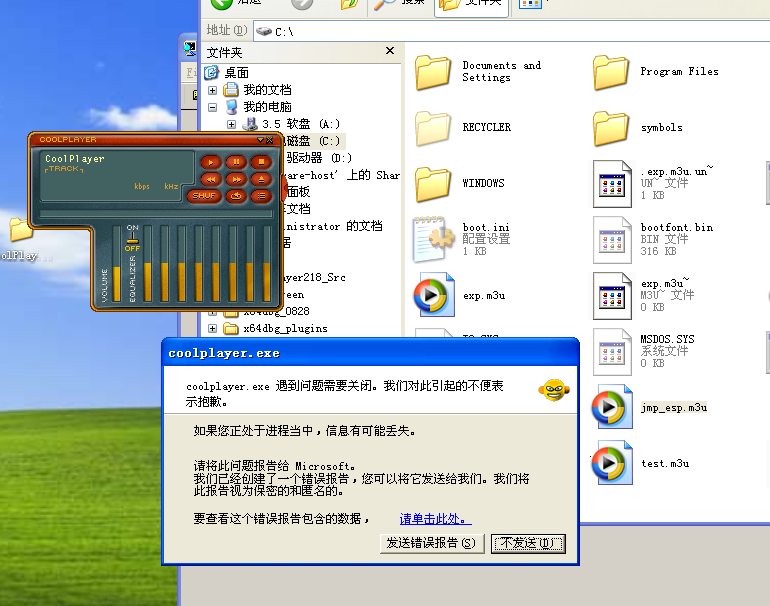Viewport: 770px width, 606px height.
Task: Click the CoolPlayer volume slider
Action: [x=116, y=264]
